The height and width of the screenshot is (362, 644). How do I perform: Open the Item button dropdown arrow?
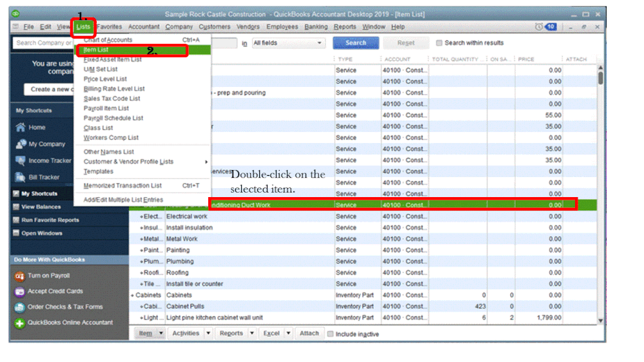pyautogui.click(x=161, y=333)
